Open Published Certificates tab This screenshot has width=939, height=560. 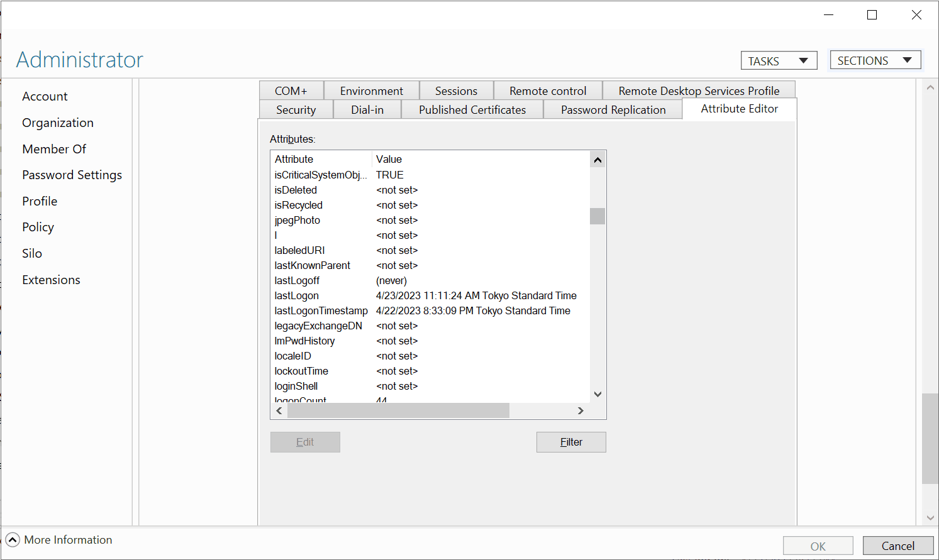point(472,110)
